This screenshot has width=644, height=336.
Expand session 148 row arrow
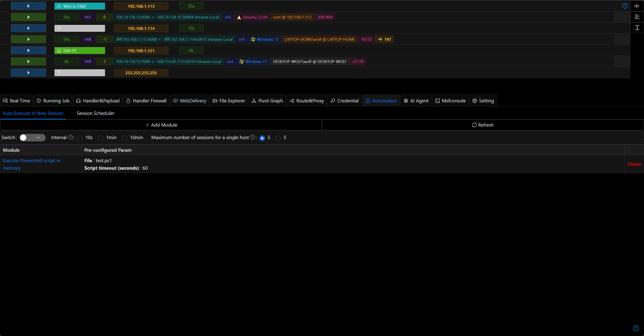(x=28, y=39)
